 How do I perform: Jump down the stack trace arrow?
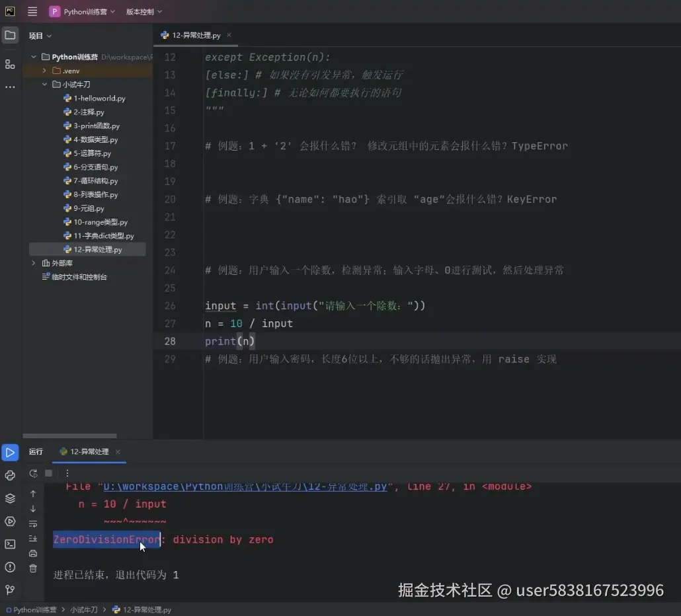click(x=33, y=508)
